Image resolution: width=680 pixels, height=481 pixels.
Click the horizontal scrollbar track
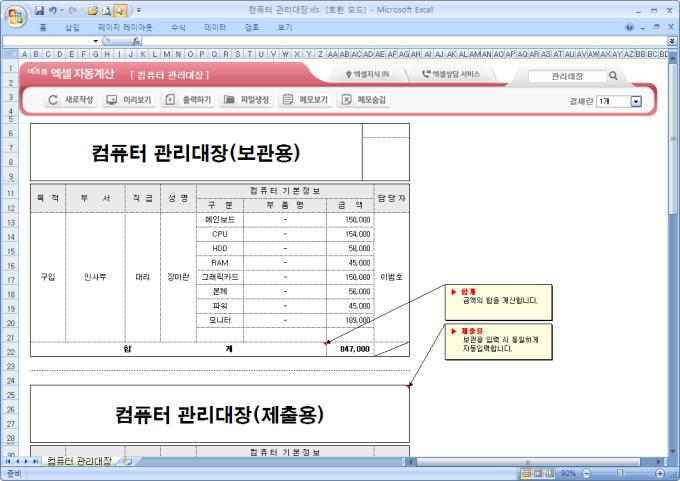click(536, 462)
